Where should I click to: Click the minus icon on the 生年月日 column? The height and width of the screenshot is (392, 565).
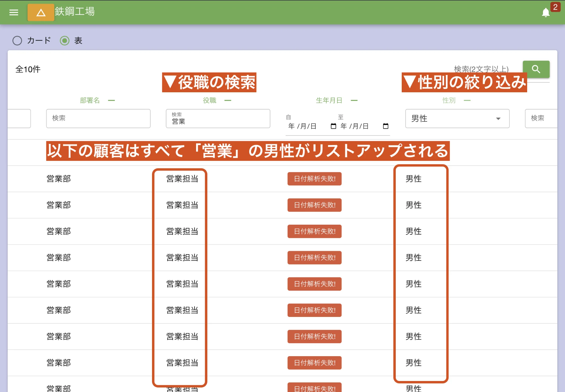point(354,100)
